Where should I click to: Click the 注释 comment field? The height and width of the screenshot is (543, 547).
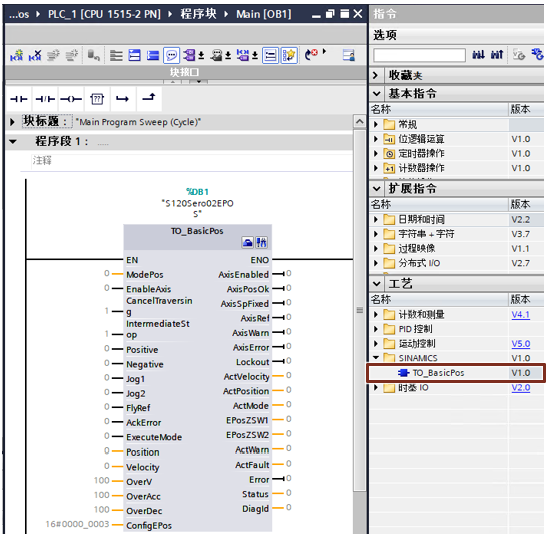click(192, 161)
